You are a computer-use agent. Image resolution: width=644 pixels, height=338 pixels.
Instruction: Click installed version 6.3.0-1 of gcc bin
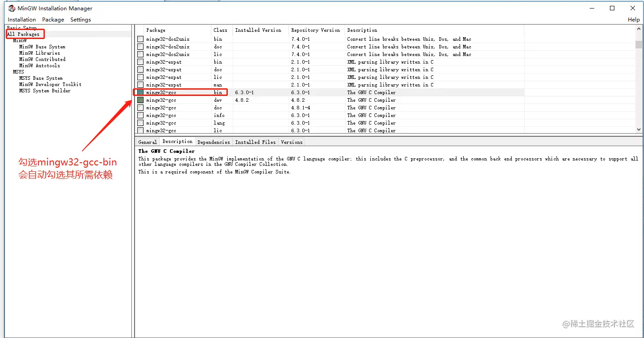244,93
